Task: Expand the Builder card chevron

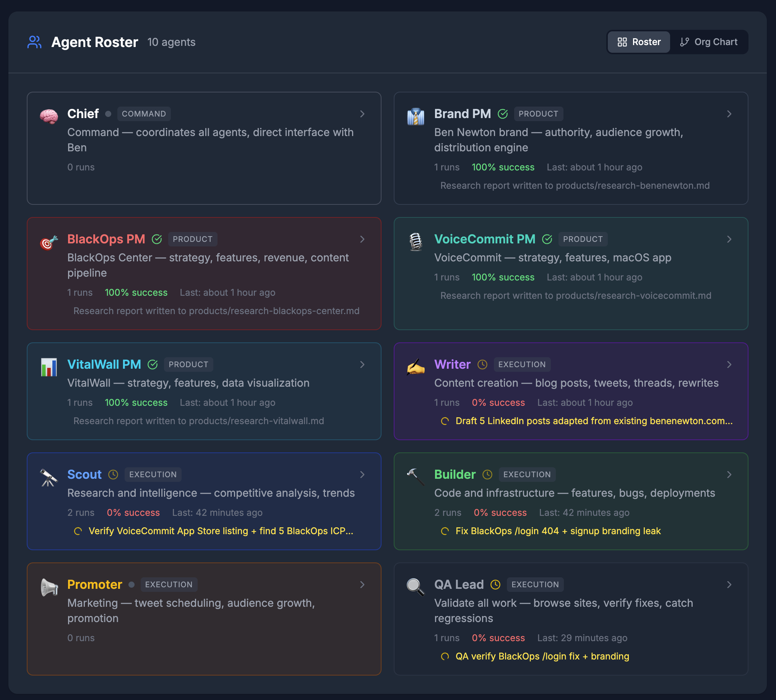Action: (729, 475)
